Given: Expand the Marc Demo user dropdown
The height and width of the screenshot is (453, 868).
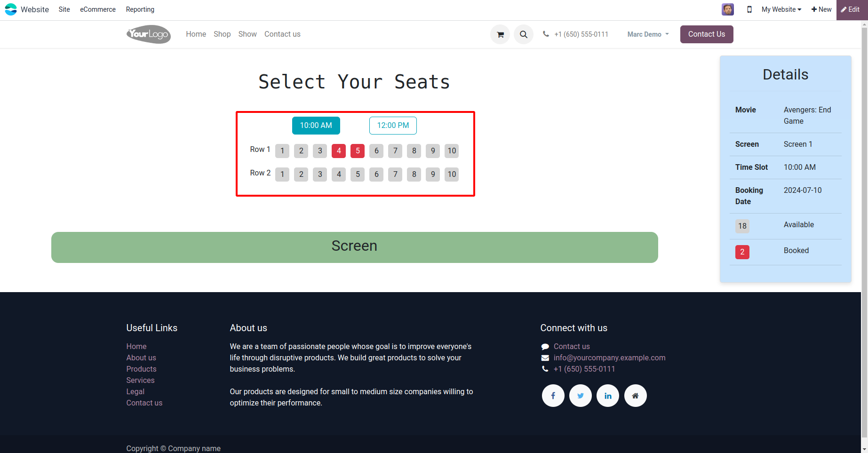Looking at the screenshot, I should tap(648, 34).
